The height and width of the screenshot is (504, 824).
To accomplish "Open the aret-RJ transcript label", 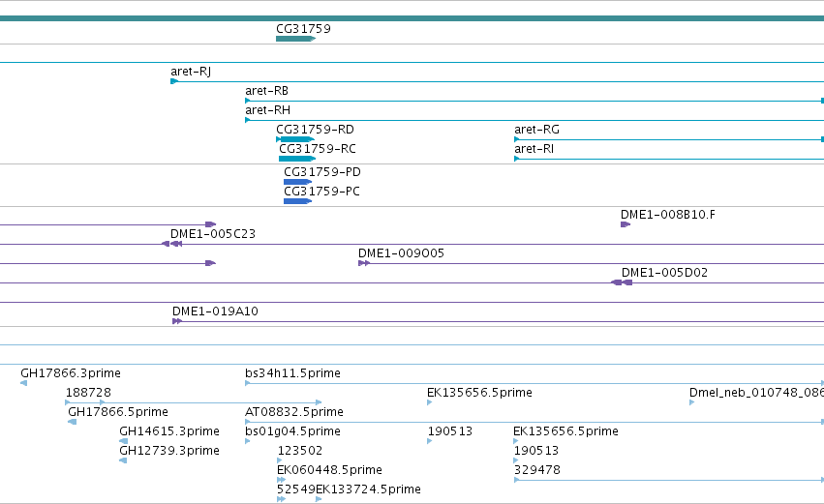I will pos(191,72).
